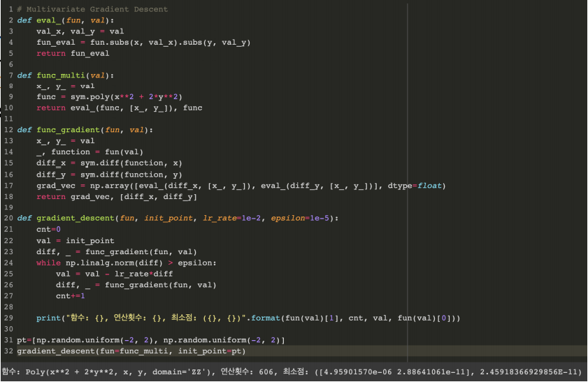Click output value '2.45918366929856E-11'

pos(529,372)
